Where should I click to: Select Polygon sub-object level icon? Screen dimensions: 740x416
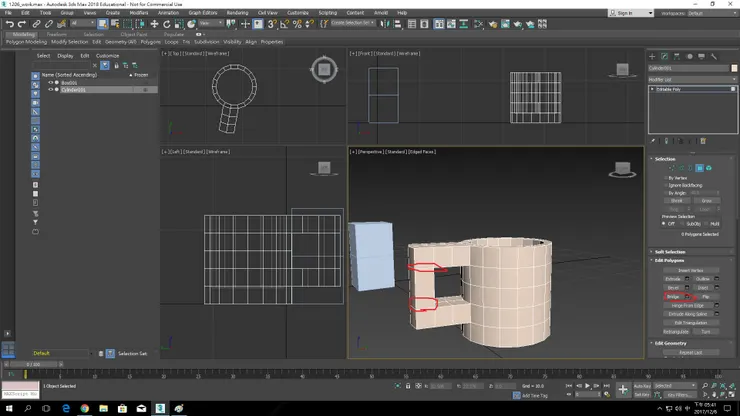coord(699,168)
